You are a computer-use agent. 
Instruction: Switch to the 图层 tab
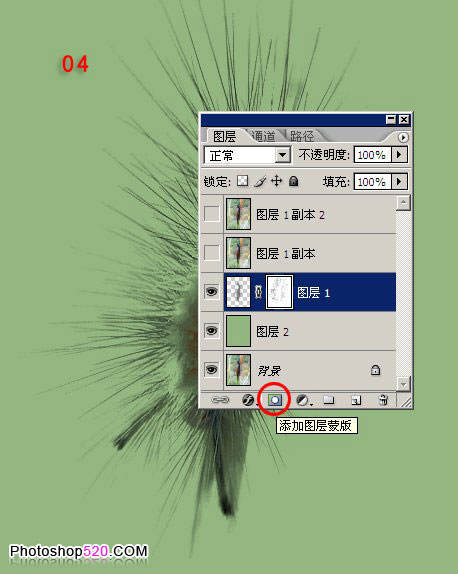(224, 137)
